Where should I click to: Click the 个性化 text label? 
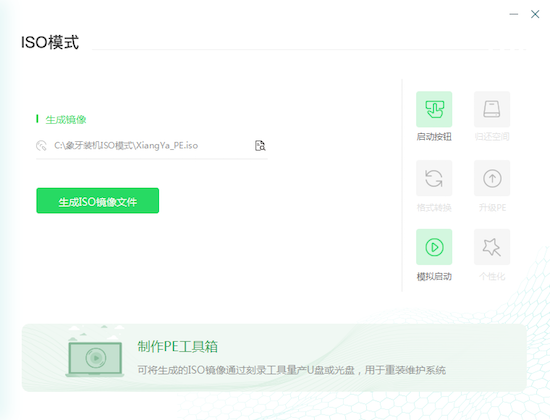point(492,276)
